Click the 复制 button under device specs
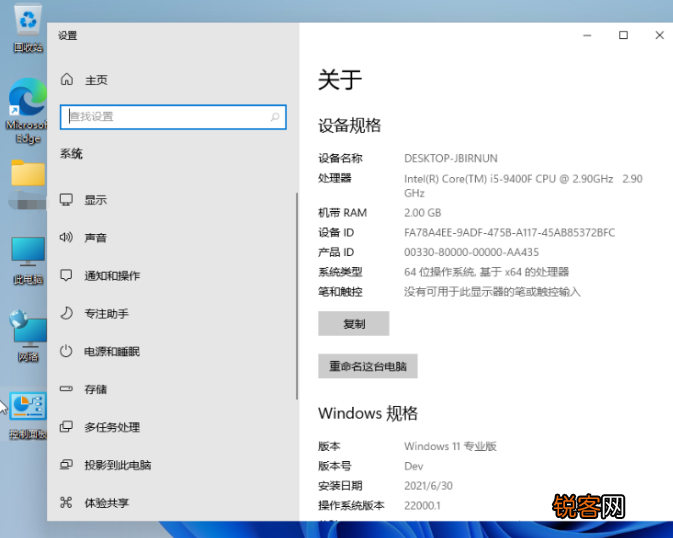This screenshot has width=673, height=538. (354, 324)
